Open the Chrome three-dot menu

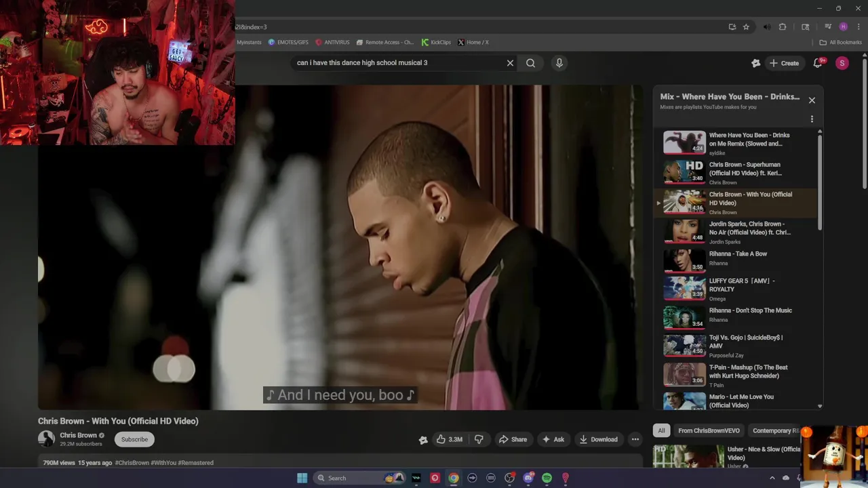[859, 27]
